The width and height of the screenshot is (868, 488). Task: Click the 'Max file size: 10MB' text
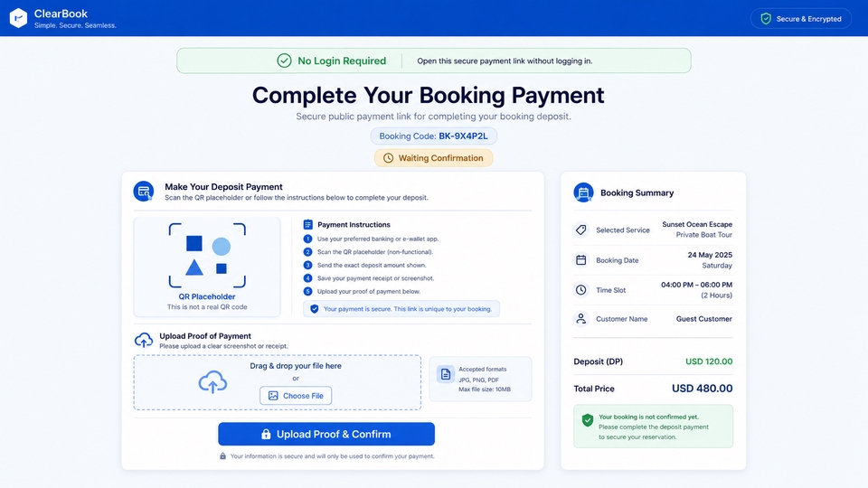(x=485, y=389)
